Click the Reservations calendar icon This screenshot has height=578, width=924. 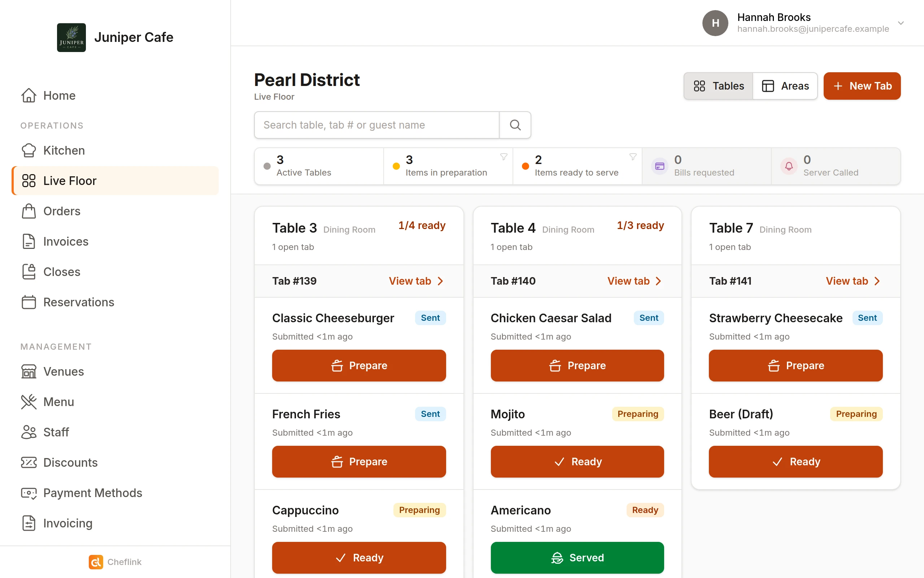29,302
